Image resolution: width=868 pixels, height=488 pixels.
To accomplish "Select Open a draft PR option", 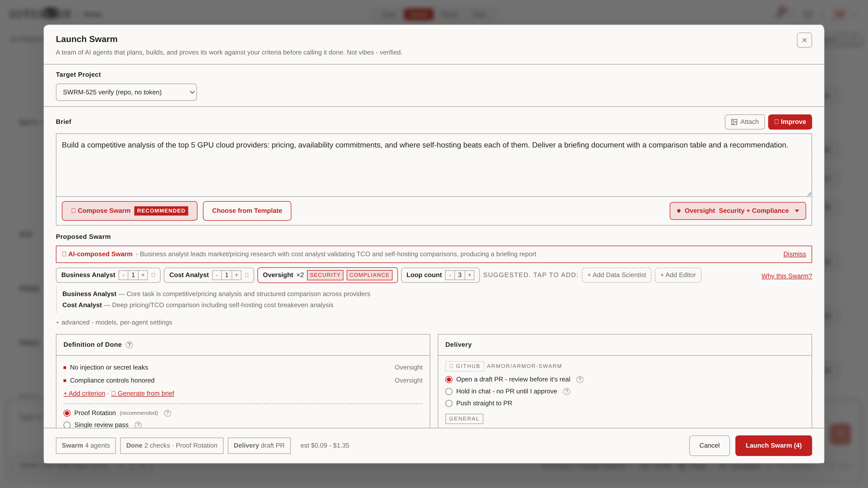I will click(x=449, y=380).
